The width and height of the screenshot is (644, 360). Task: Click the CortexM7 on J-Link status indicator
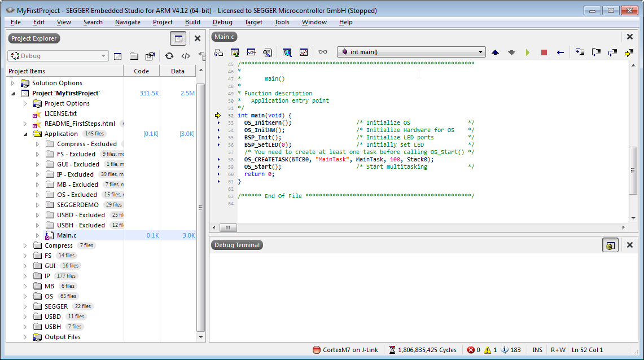tap(345, 350)
